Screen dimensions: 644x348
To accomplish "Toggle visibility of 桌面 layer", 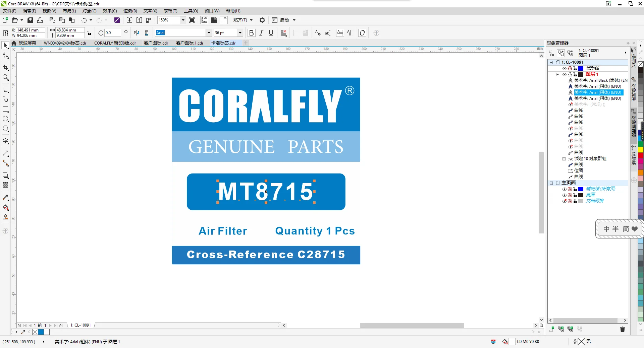I will click(x=565, y=195).
